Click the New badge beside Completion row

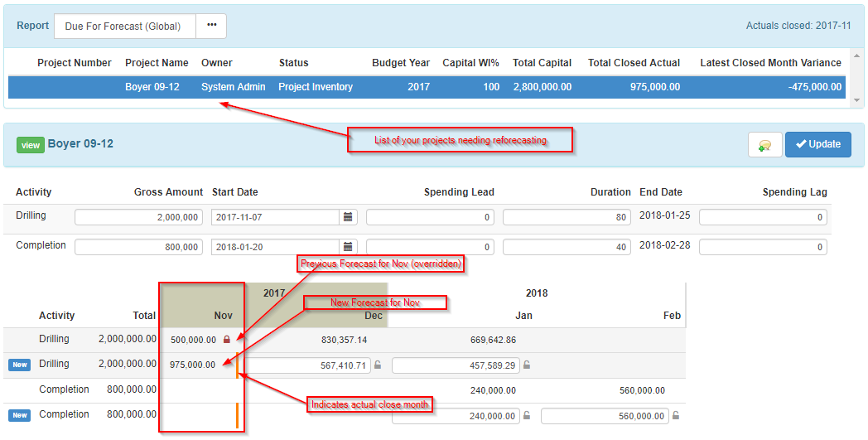(x=19, y=415)
